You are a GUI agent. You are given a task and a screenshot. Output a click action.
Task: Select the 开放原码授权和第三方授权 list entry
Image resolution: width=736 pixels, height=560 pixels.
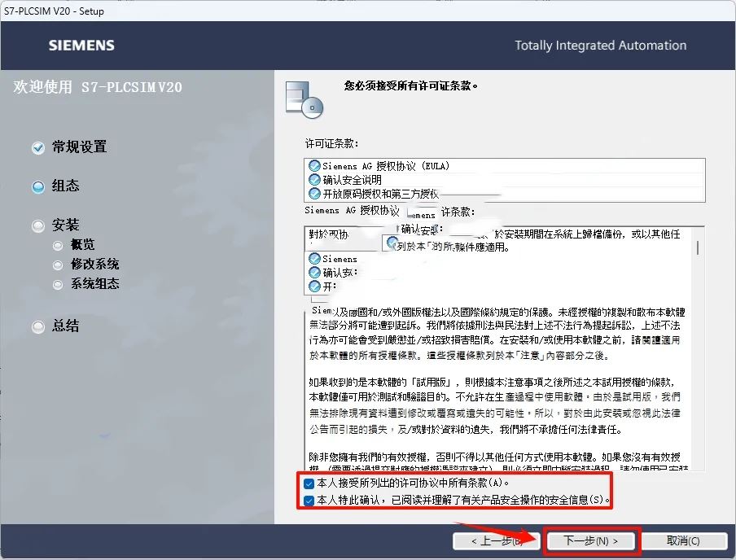(504, 194)
